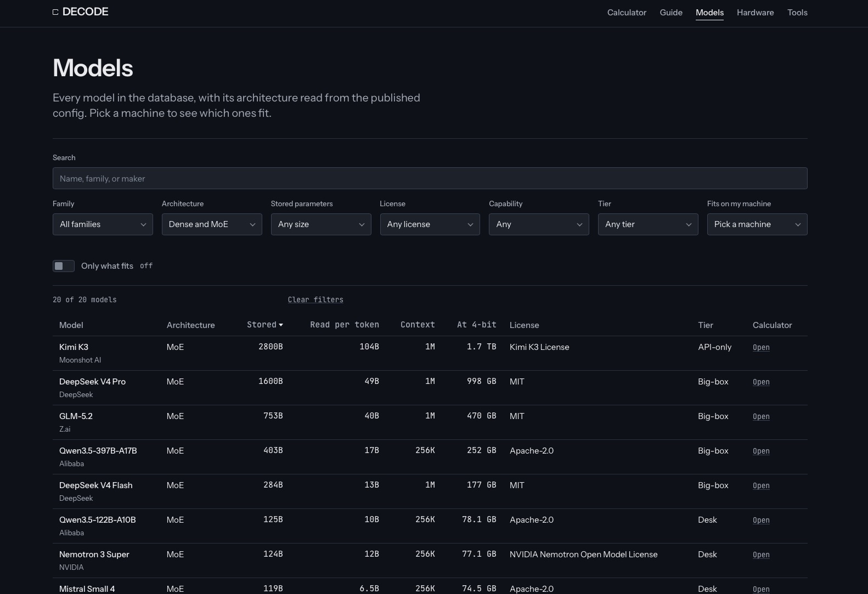868x594 pixels.
Task: Click the 20 of 20 models count
Action: [x=84, y=299]
